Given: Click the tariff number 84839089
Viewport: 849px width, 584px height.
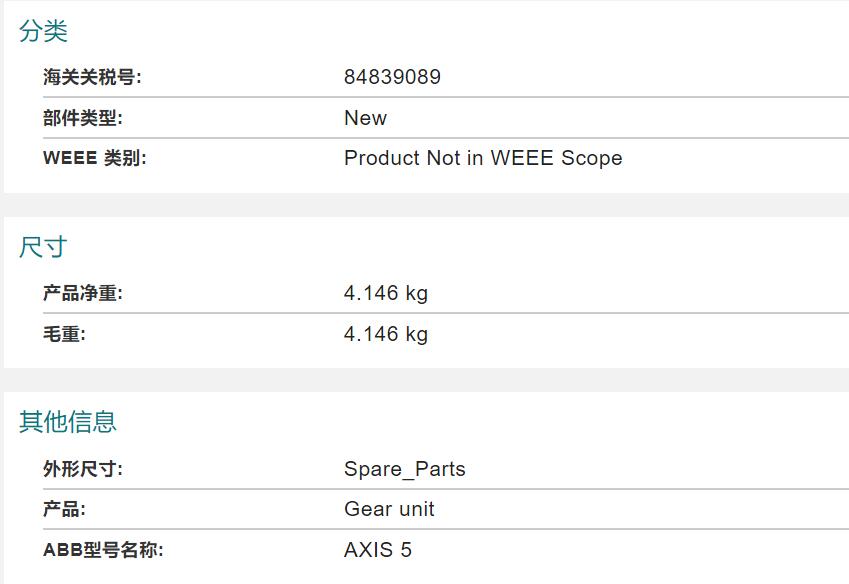Looking at the screenshot, I should pyautogui.click(x=392, y=77).
